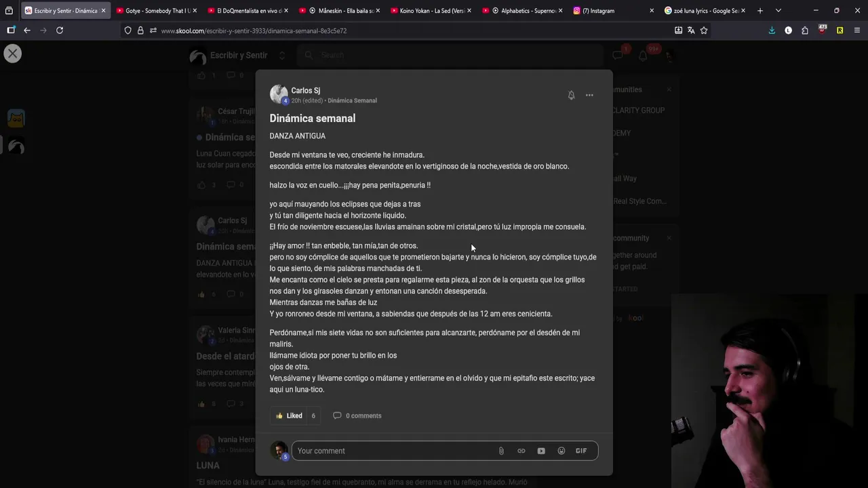The width and height of the screenshot is (868, 488).
Task: Attach a file with the paperclip icon
Action: [501, 451]
